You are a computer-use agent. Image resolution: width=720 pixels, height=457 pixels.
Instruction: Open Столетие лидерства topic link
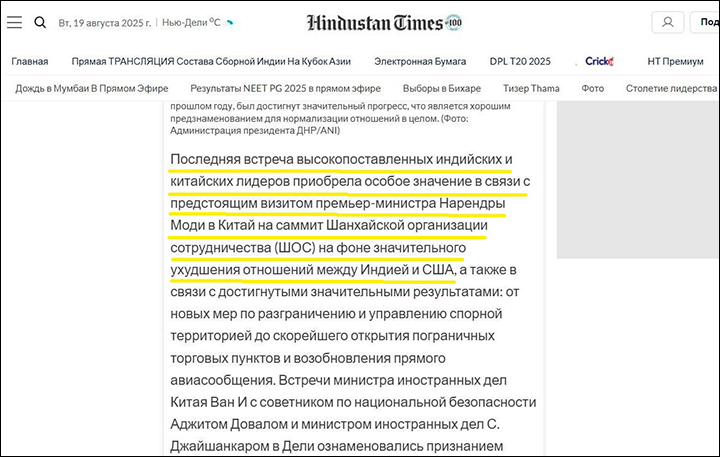click(672, 88)
